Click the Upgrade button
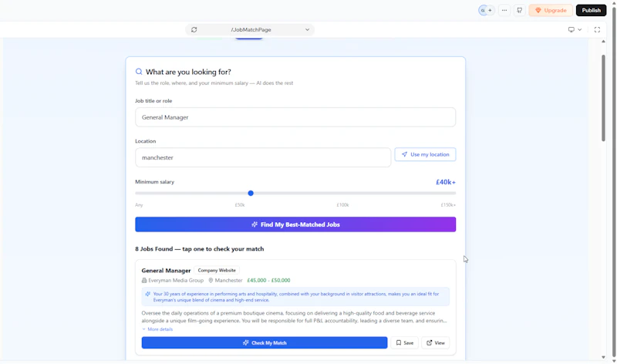This screenshot has height=364, width=617. 551,10
